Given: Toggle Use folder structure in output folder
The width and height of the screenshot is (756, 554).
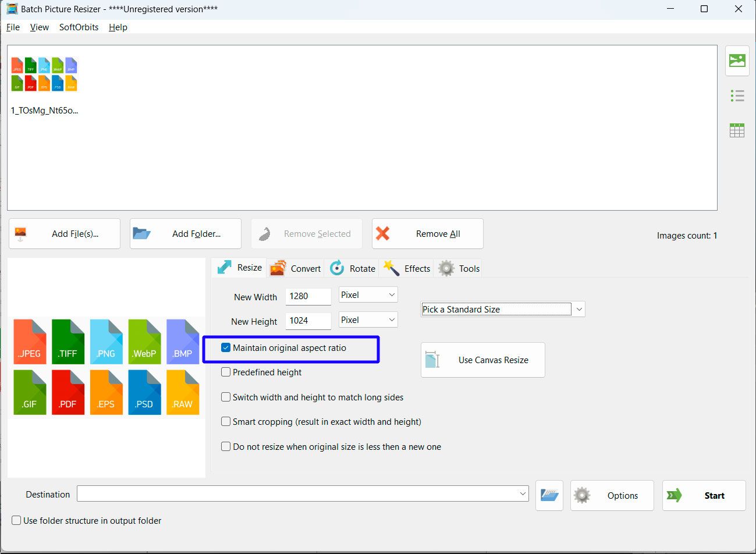Looking at the screenshot, I should 16,521.
